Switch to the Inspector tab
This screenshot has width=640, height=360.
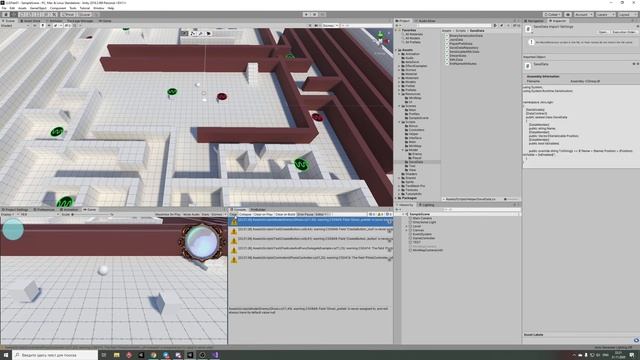(x=558, y=21)
